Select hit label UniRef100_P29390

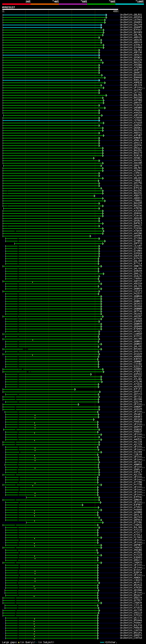[131, 228]
